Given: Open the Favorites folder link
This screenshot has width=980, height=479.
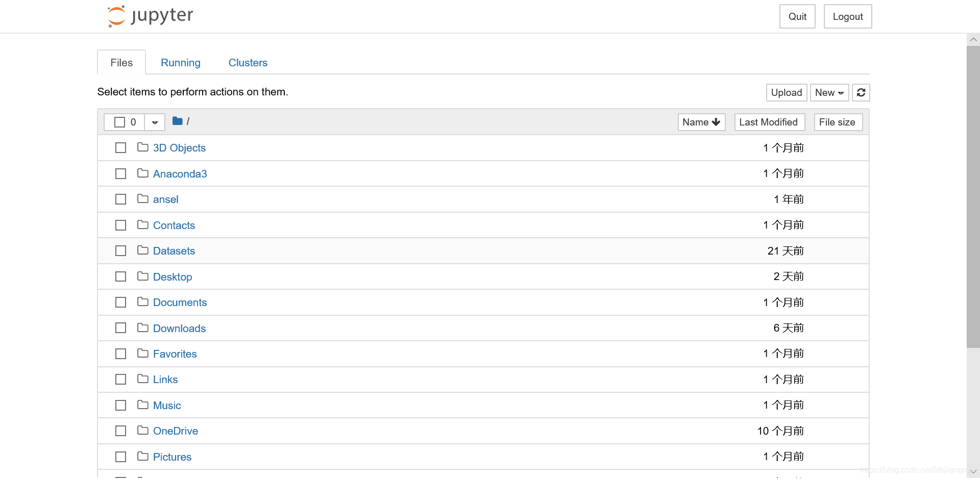Looking at the screenshot, I should click(175, 354).
